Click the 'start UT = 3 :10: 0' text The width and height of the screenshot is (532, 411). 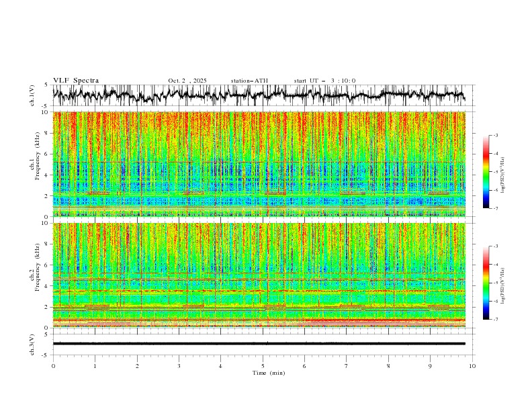[324, 81]
